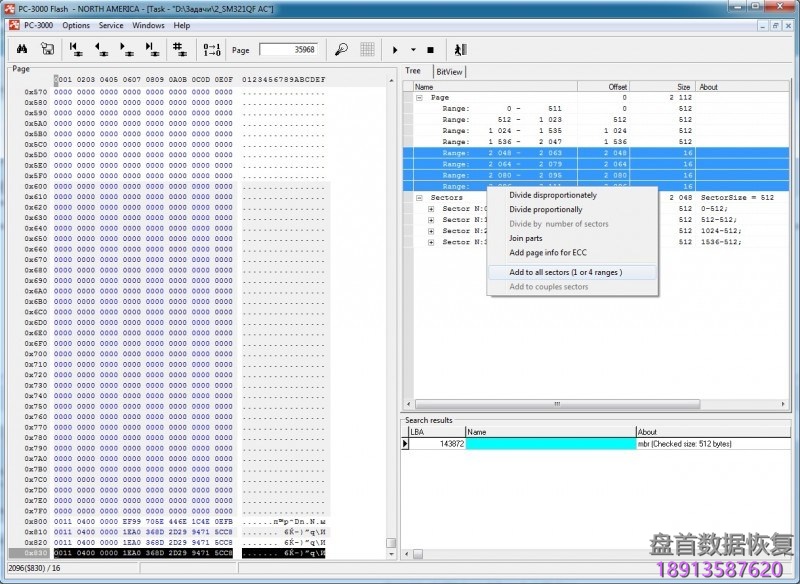The height and width of the screenshot is (584, 800).
Task: Click the previous page arrow icon
Action: click(101, 49)
